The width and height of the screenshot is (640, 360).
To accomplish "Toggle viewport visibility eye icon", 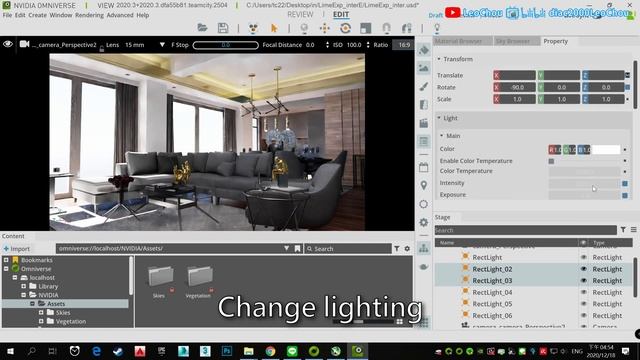I will click(x=8, y=44).
